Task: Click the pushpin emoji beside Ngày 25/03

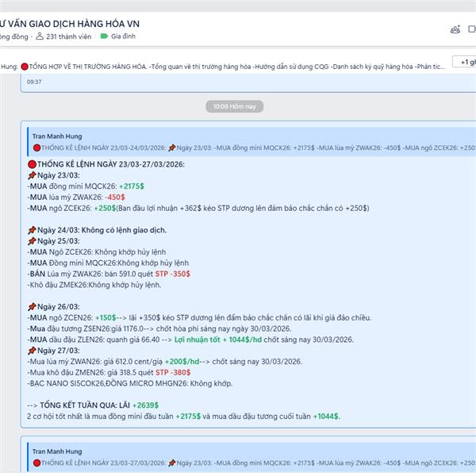Action: coord(32,241)
